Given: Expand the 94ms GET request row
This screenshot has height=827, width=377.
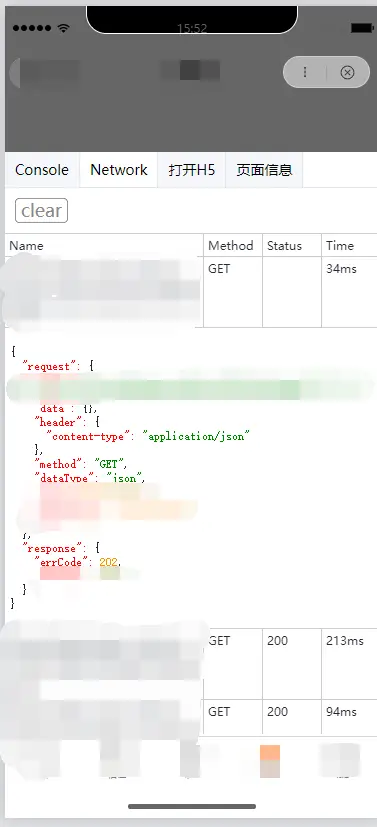Looking at the screenshot, I should point(191,717).
